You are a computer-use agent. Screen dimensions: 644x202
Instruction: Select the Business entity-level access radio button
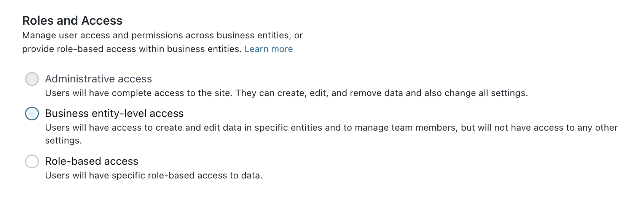click(x=32, y=114)
